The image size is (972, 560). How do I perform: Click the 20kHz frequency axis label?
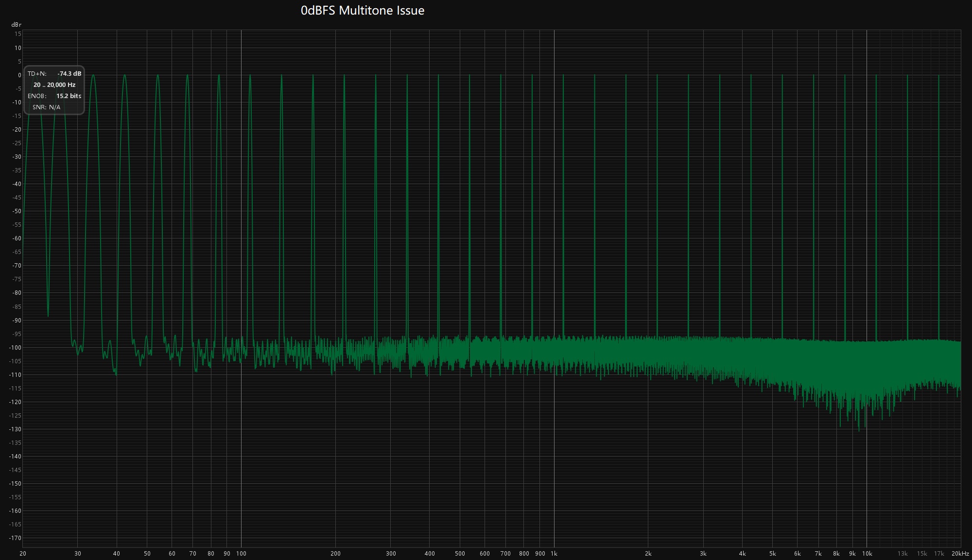tap(960, 554)
